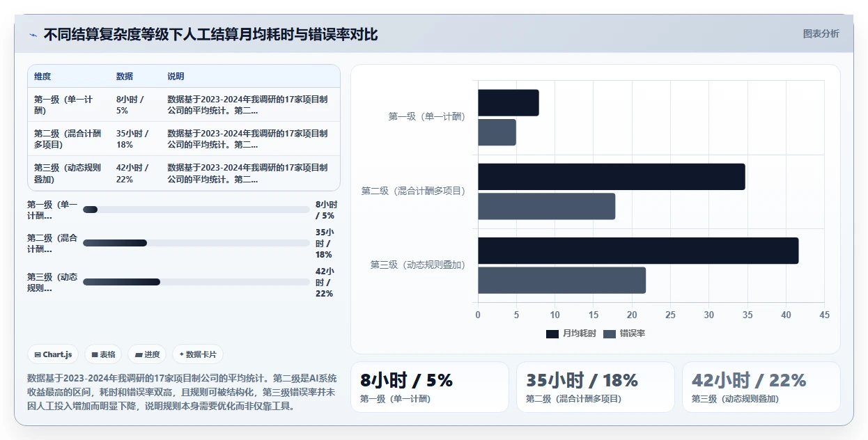This screenshot has height=440, width=868.
Task: Click the 月均耗时 bar for 第二级 in the chart
Action: 612,177
